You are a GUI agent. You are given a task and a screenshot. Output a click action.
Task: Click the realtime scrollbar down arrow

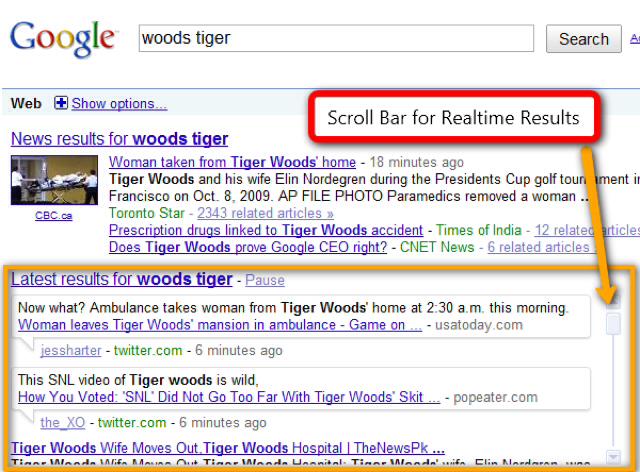[x=613, y=456]
